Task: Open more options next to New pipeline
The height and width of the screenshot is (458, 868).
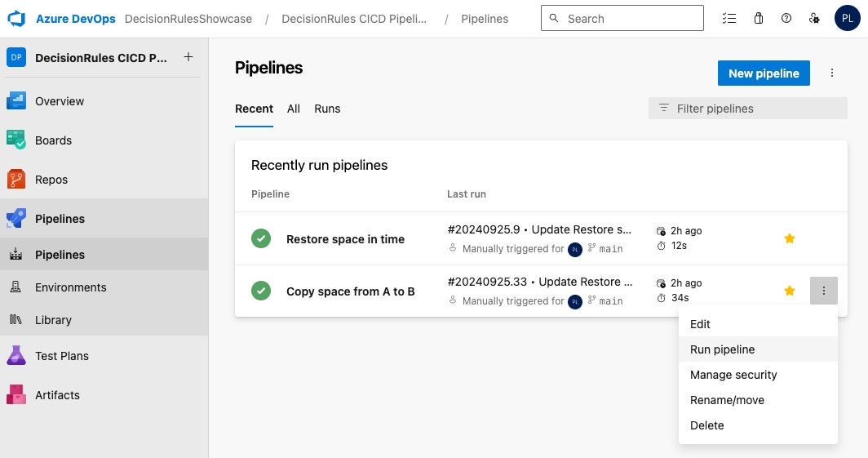Action: [x=832, y=73]
